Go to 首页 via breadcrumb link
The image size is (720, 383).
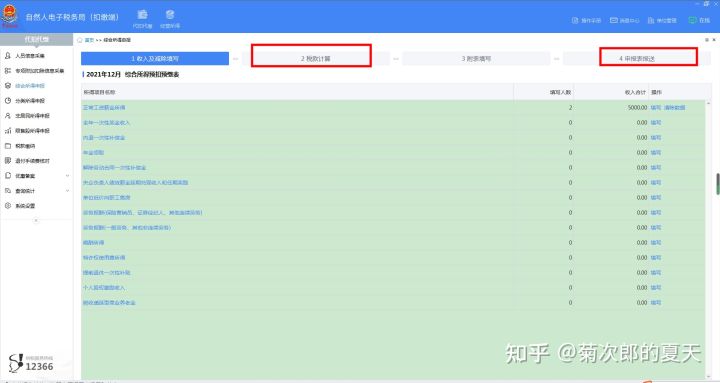click(89, 40)
